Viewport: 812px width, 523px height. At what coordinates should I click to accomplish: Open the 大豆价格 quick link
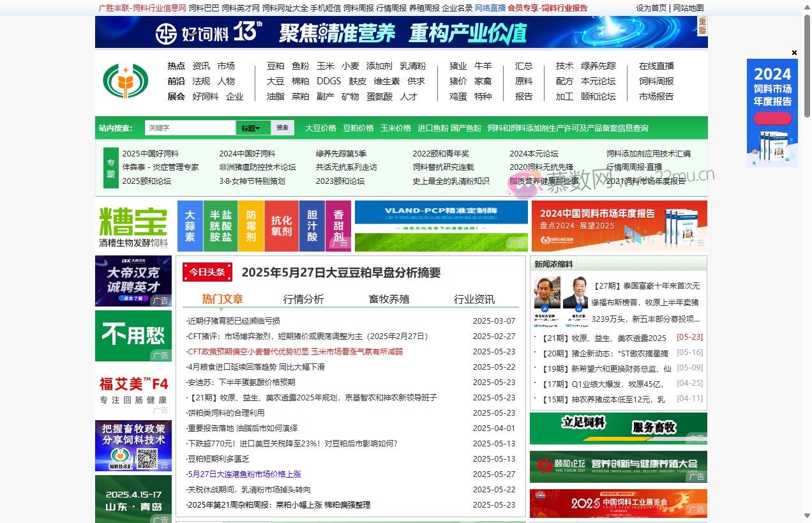tap(320, 128)
